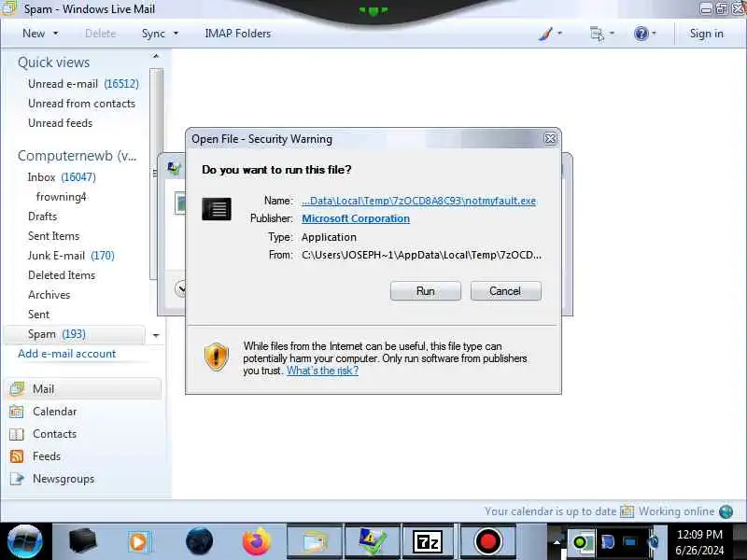Open the Deleted Items folder
The height and width of the screenshot is (560, 747).
pos(62,275)
